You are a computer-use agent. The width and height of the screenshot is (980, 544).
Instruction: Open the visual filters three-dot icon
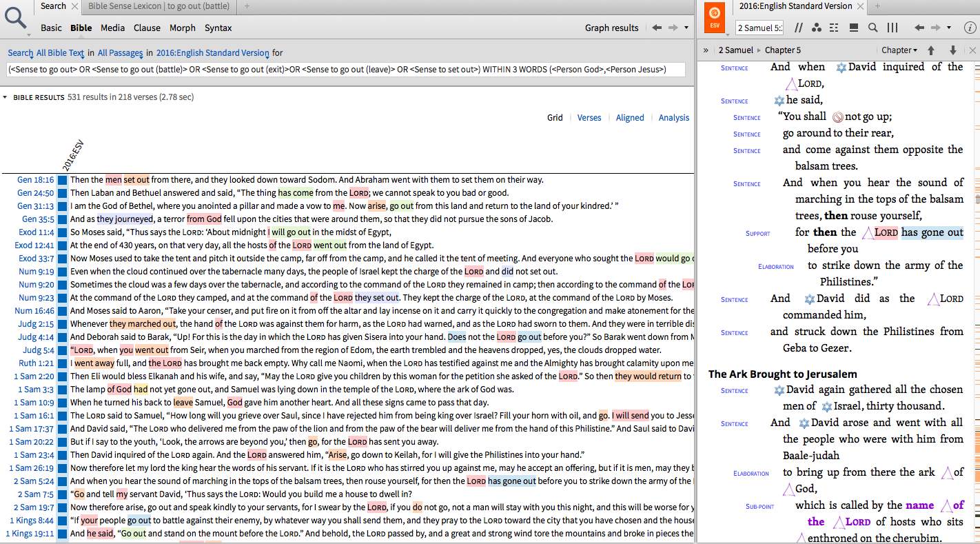point(817,28)
